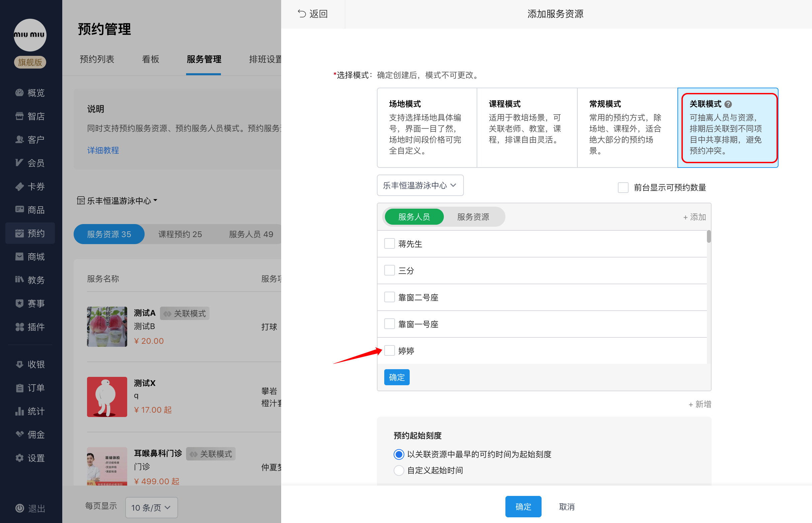Open the 佣金 commission handshake icon
The height and width of the screenshot is (523, 812).
pos(19,434)
